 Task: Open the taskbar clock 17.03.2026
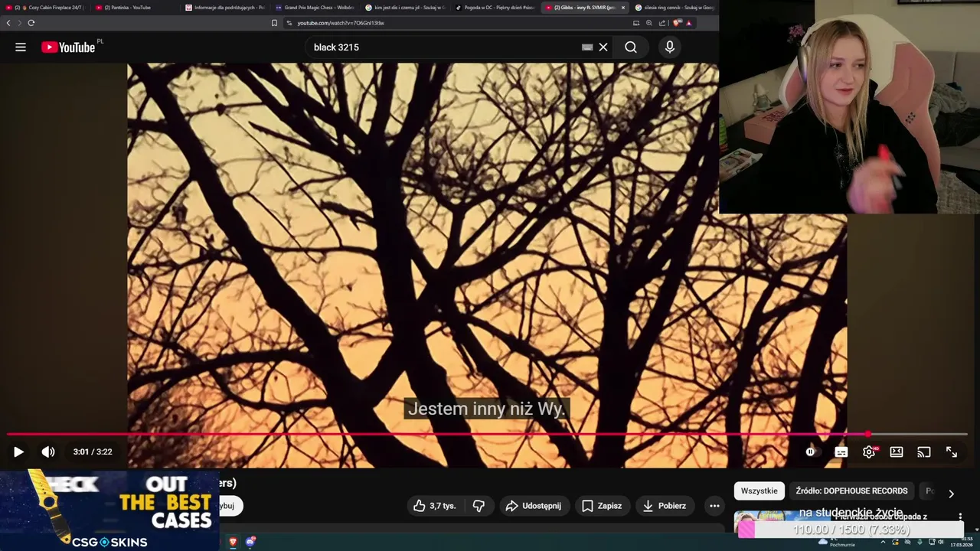point(962,543)
